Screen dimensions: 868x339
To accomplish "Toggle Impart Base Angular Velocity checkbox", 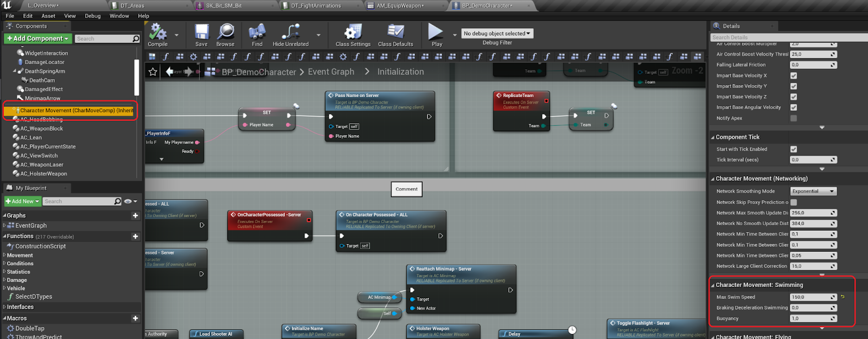I will point(794,107).
